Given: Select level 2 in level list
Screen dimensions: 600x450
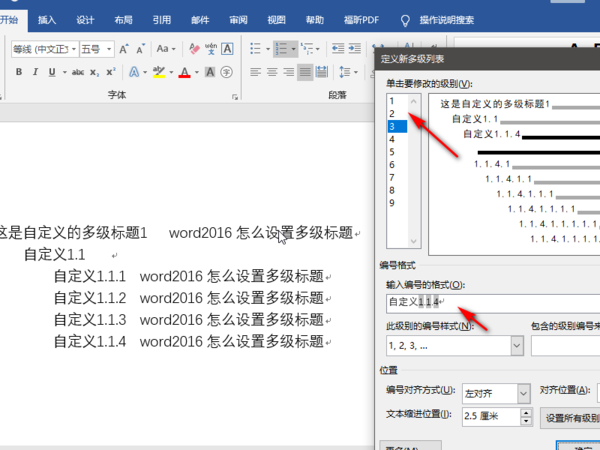Looking at the screenshot, I should click(397, 114).
